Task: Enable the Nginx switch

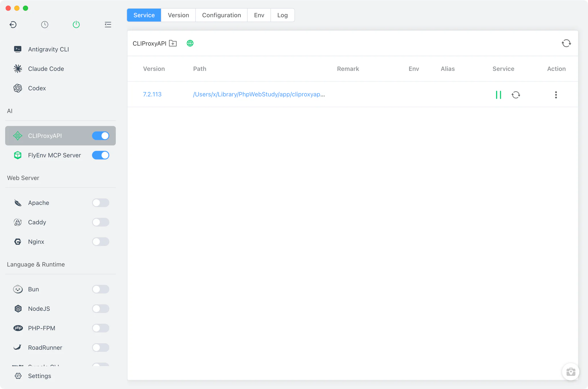Action: 101,242
